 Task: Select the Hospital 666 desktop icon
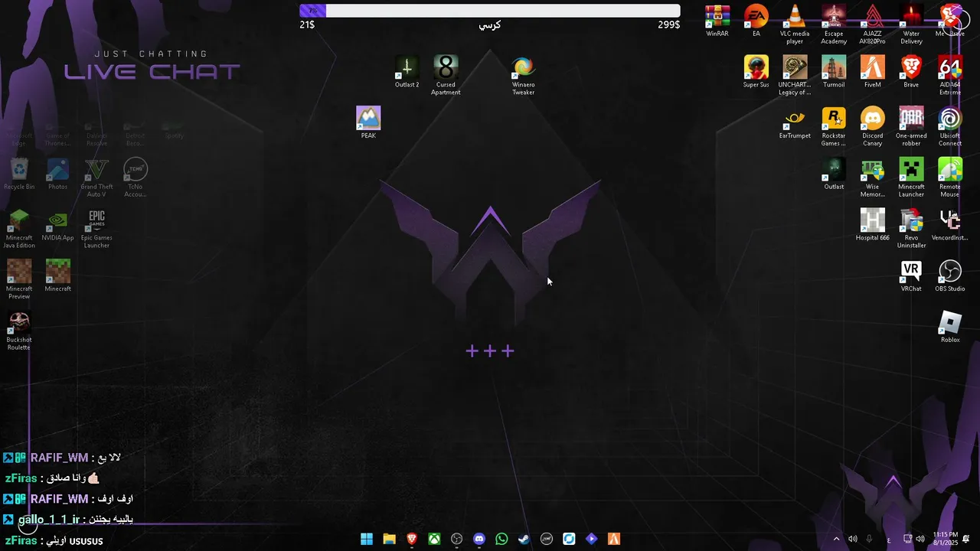tap(873, 224)
